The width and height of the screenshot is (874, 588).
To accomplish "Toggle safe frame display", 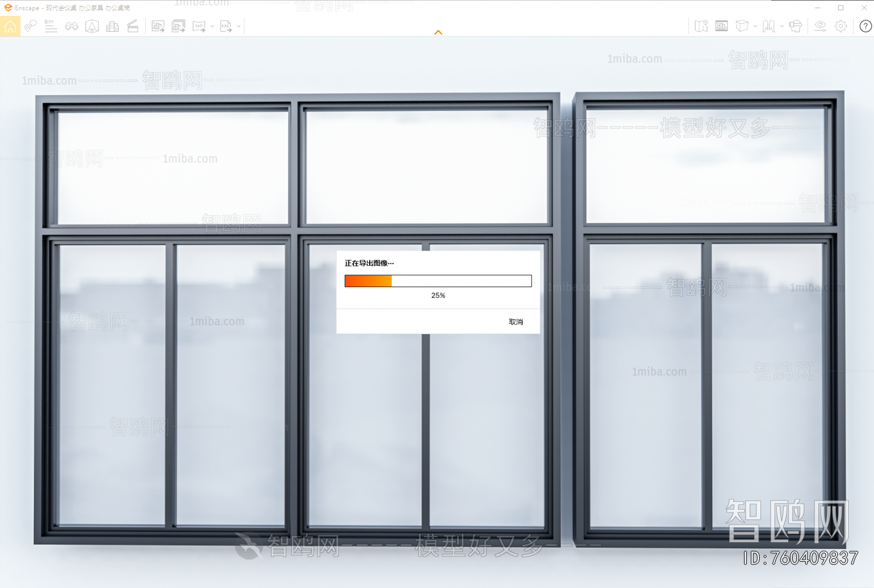I will pos(722,26).
